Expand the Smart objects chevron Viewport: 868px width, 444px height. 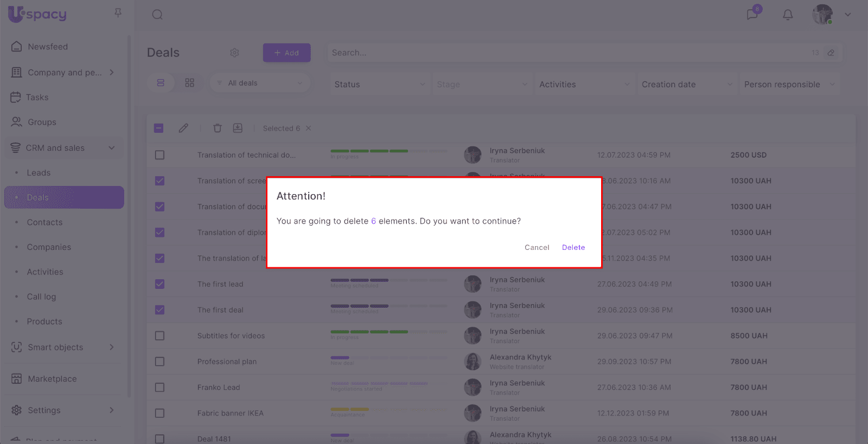112,347
